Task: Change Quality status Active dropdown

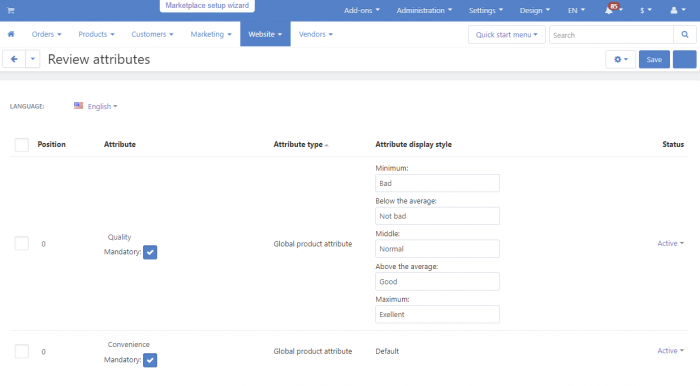Action: pyautogui.click(x=670, y=243)
